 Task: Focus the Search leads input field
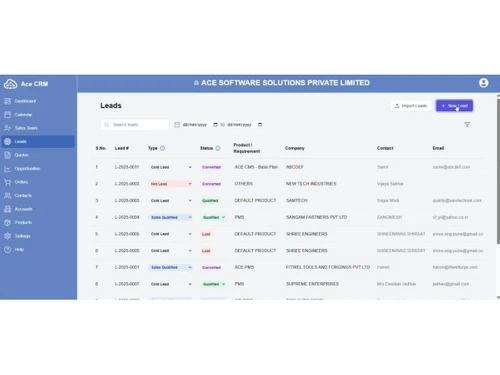[135, 125]
